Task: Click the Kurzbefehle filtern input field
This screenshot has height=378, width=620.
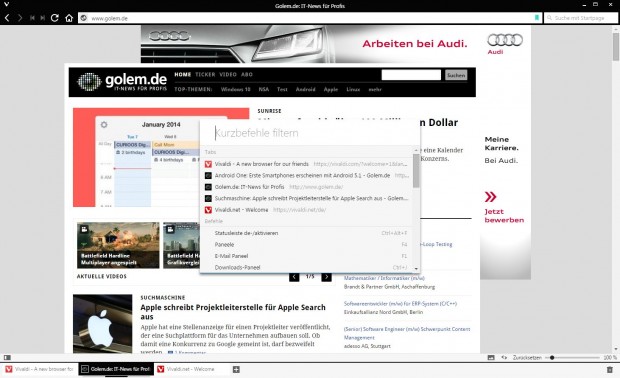Action: pos(310,133)
